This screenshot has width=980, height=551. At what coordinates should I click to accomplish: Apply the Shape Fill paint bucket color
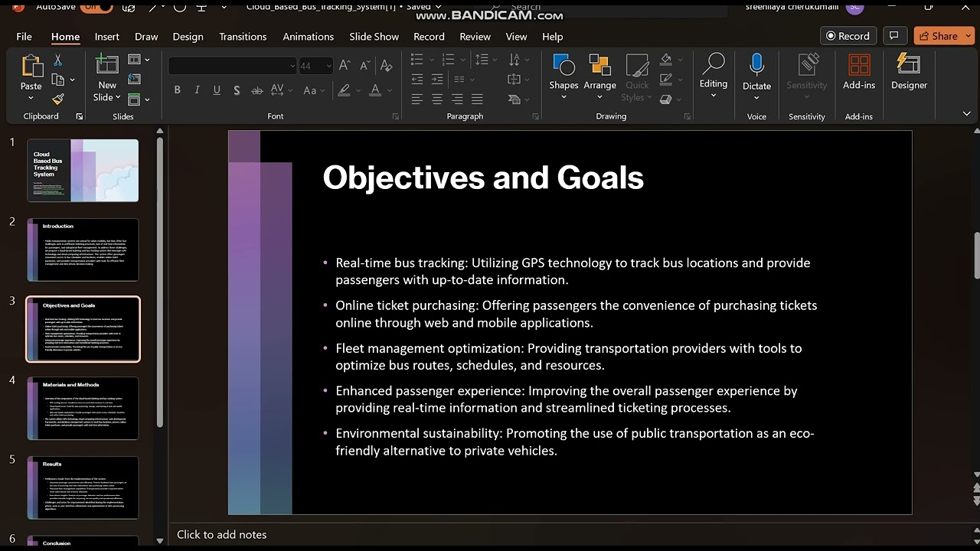tap(666, 60)
